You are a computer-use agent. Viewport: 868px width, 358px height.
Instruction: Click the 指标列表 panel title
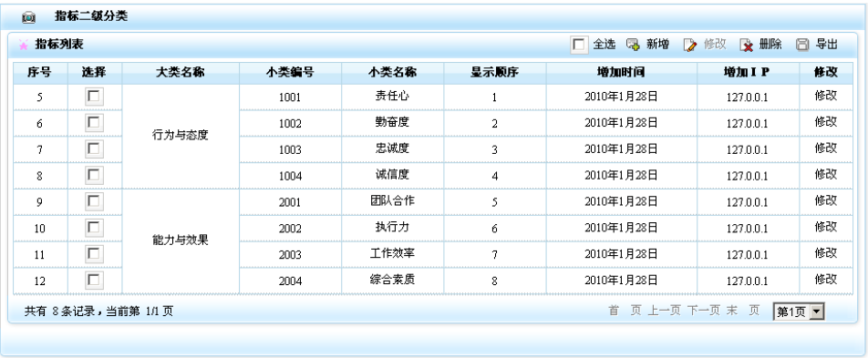(x=59, y=45)
